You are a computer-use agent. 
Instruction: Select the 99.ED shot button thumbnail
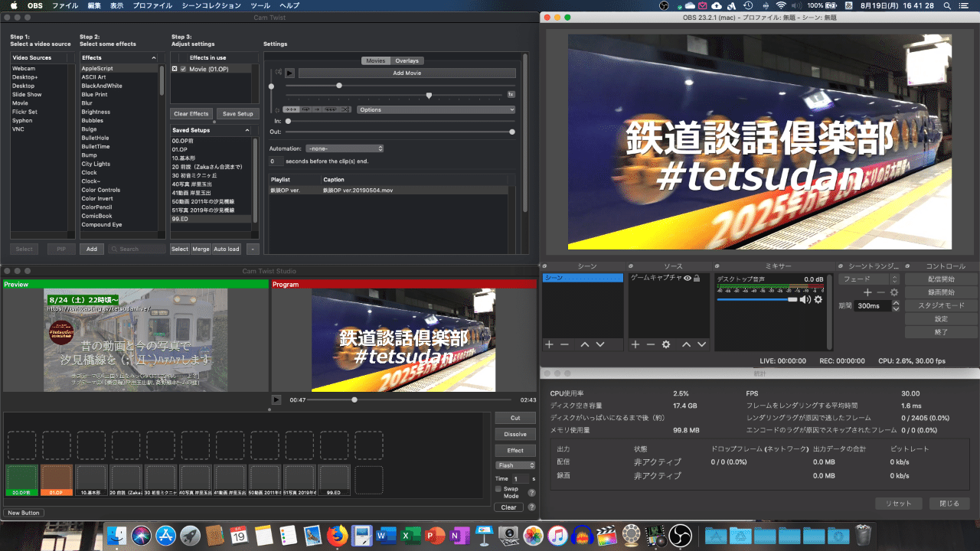(x=335, y=480)
